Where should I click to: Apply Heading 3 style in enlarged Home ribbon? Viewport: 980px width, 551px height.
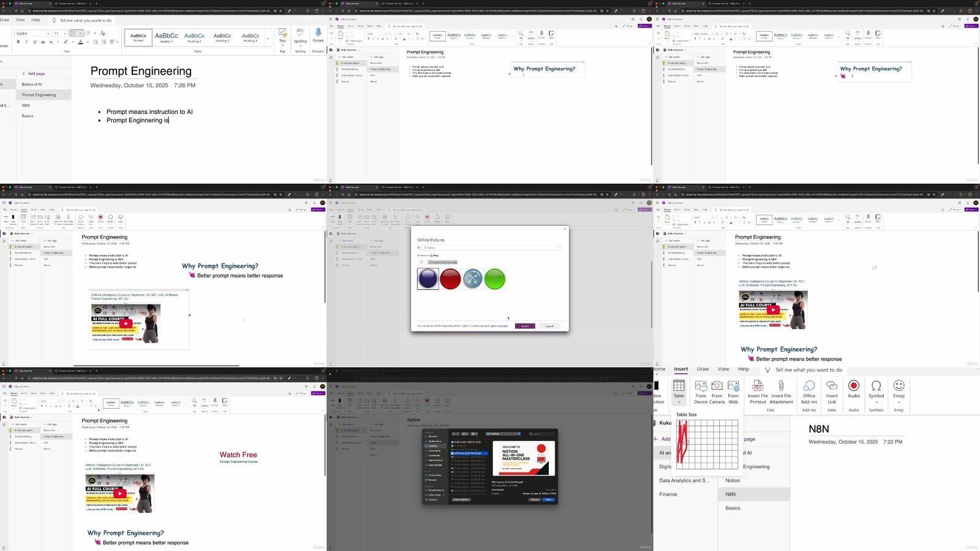[222, 37]
